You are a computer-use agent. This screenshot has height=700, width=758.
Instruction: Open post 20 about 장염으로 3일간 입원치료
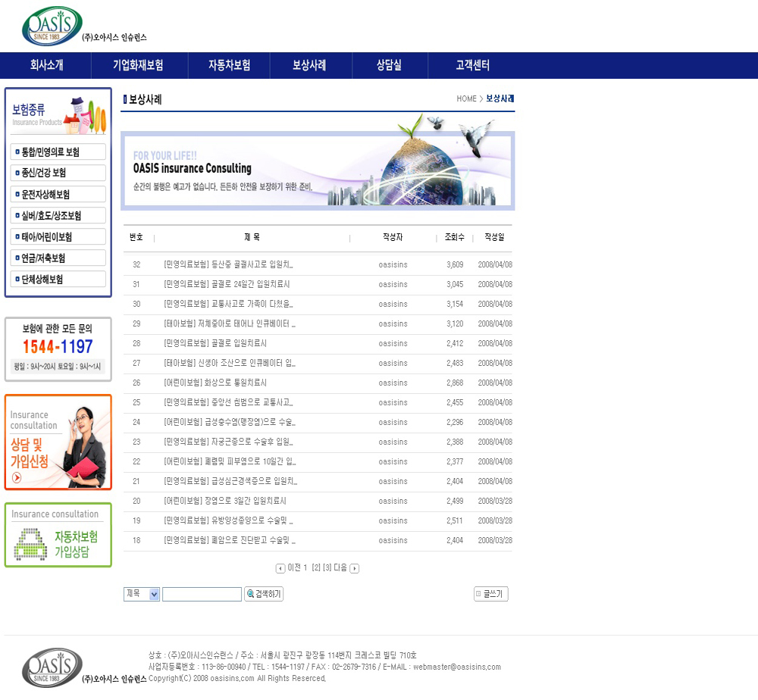(225, 501)
